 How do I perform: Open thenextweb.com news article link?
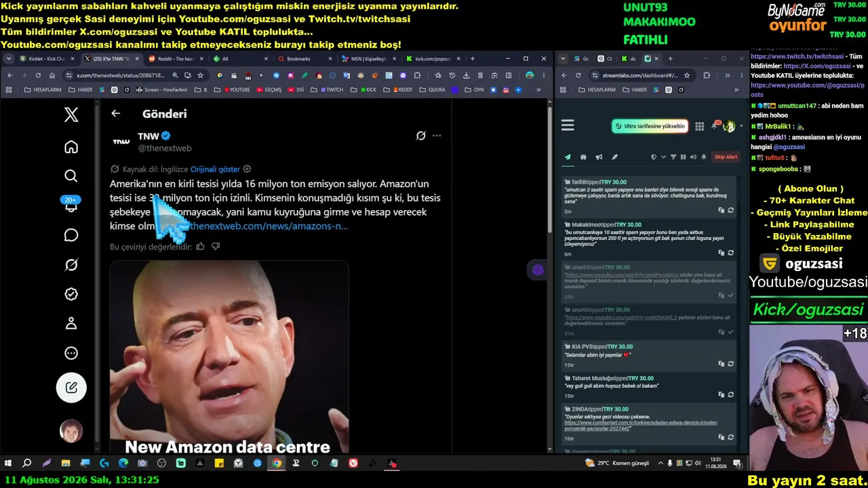269,226
